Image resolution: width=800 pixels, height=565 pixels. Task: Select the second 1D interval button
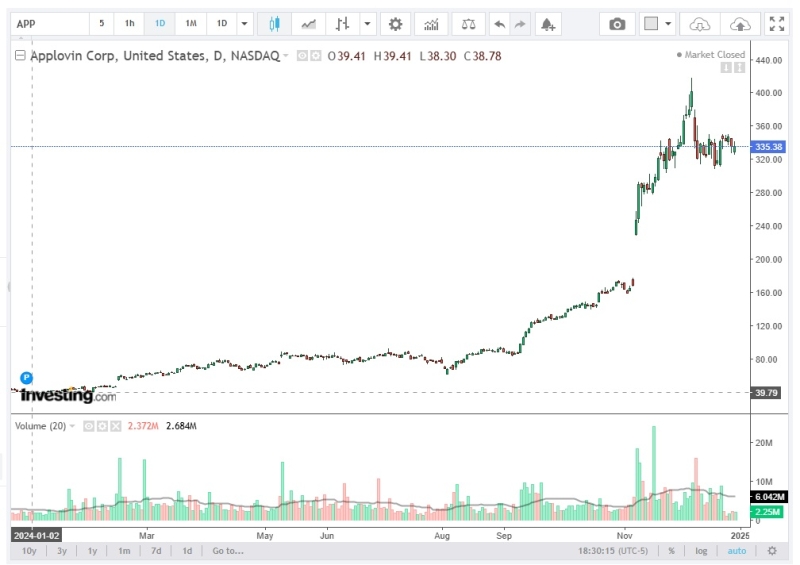tap(221, 23)
